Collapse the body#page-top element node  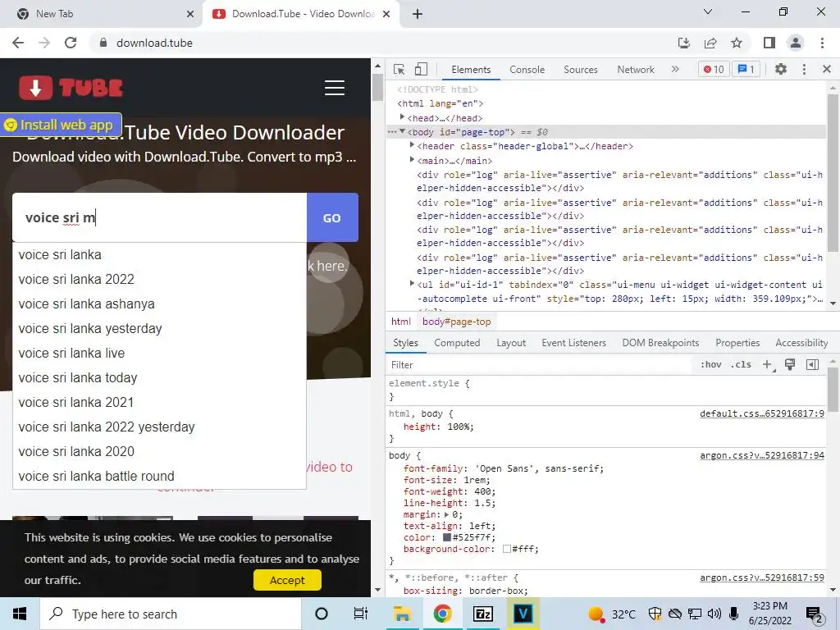(x=402, y=132)
